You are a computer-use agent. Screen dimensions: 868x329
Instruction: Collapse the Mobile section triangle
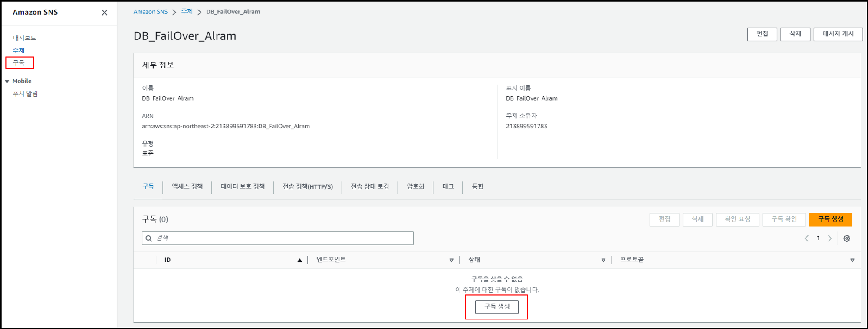click(x=7, y=81)
